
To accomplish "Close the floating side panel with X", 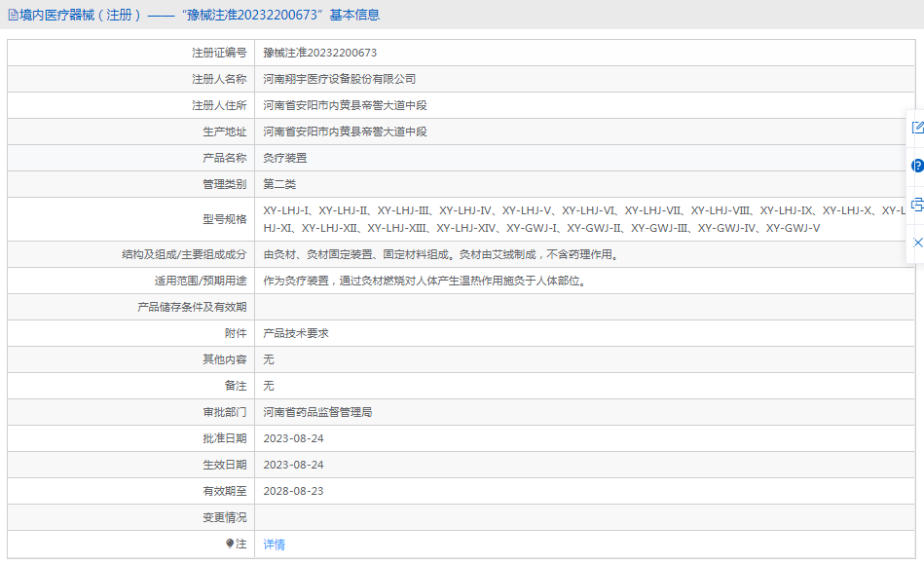I will point(917,243).
